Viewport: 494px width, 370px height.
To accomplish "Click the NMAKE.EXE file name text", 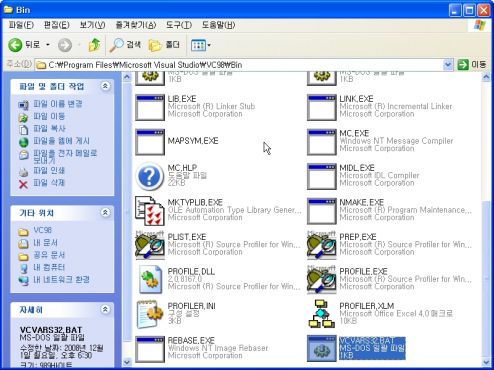I will coord(362,202).
